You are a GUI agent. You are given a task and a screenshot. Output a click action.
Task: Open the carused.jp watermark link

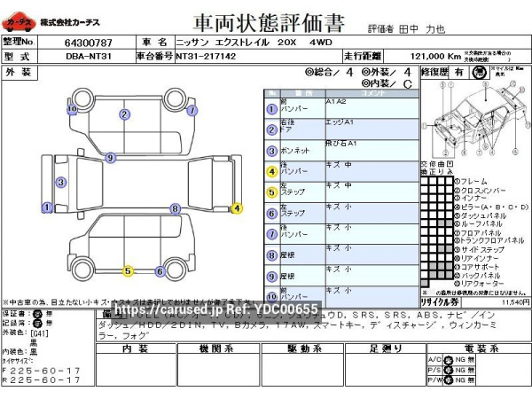216,309
